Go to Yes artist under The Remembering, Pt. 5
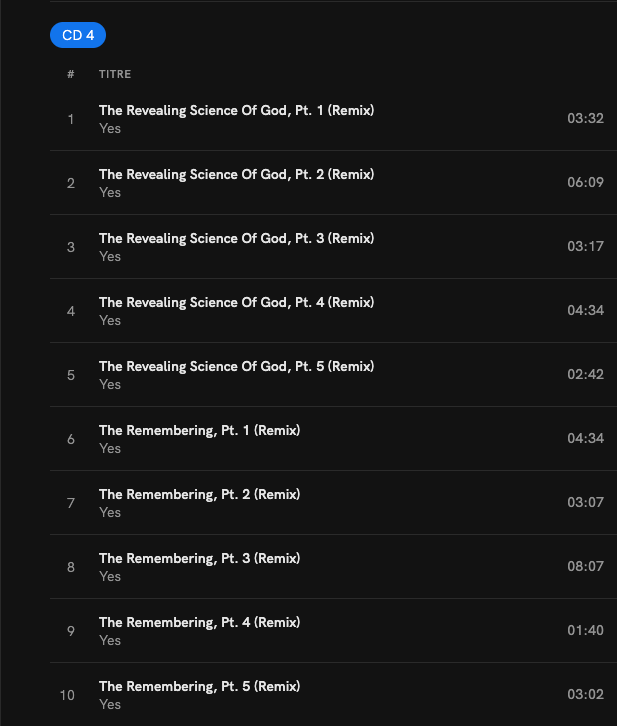 [110, 704]
